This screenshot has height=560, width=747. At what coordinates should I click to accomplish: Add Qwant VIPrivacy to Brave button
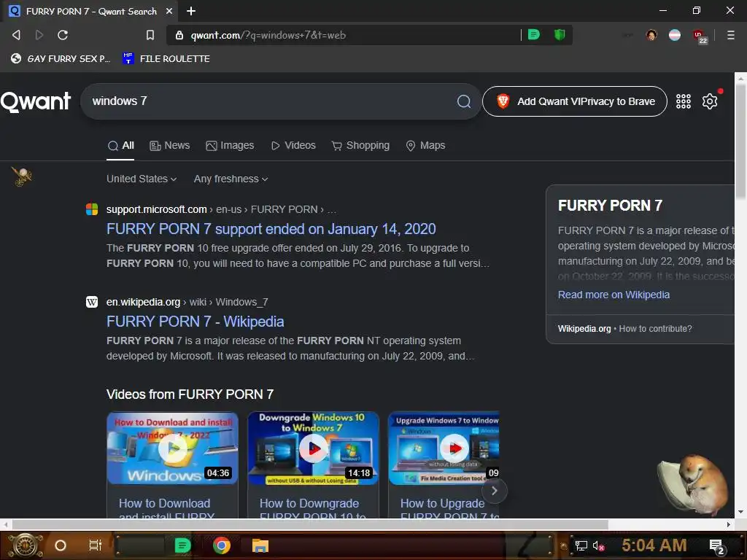[x=575, y=101]
